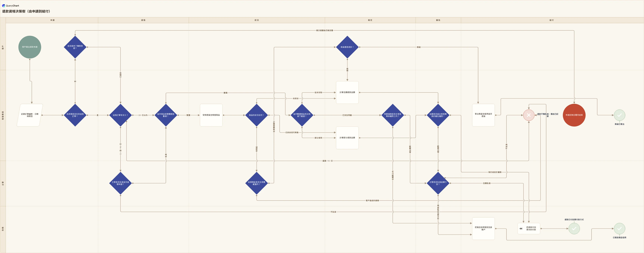Click the 把商店信用發放至該帳戶 process box
Screen dimensions: 644x253
(x=484, y=229)
